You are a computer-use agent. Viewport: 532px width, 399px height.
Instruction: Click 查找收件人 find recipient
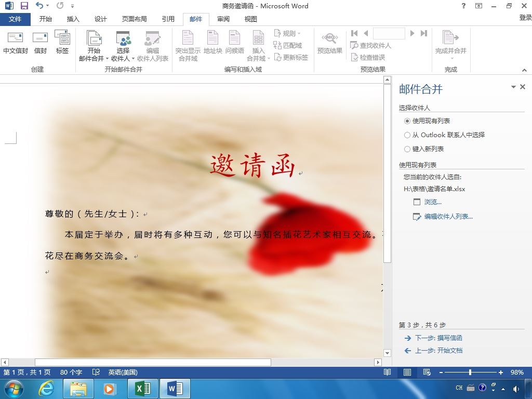[x=370, y=46]
